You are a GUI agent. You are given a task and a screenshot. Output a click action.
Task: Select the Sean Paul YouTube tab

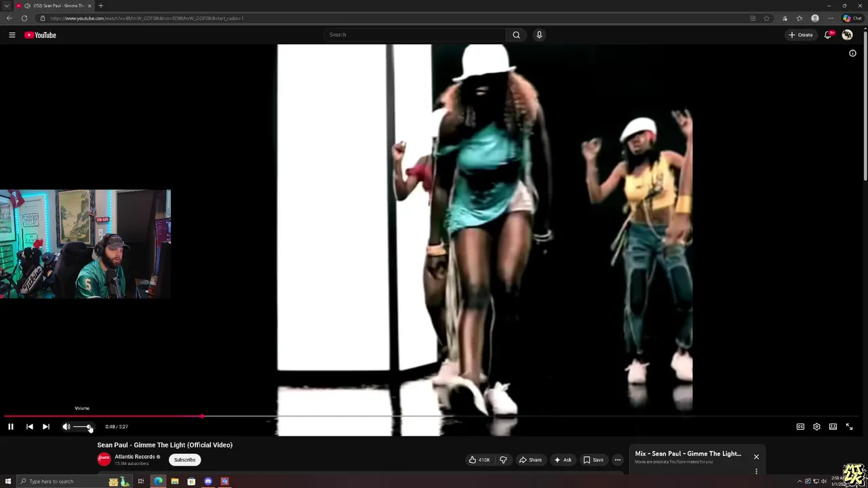[54, 5]
